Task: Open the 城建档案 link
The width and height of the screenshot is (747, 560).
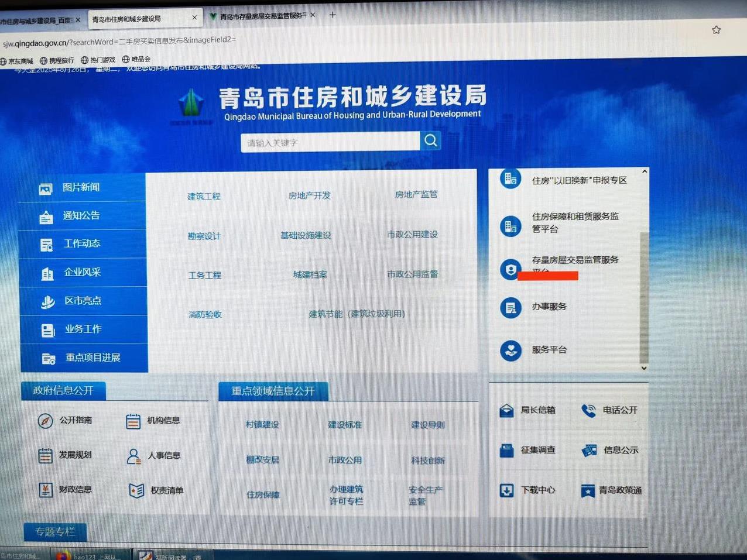Action: click(310, 274)
